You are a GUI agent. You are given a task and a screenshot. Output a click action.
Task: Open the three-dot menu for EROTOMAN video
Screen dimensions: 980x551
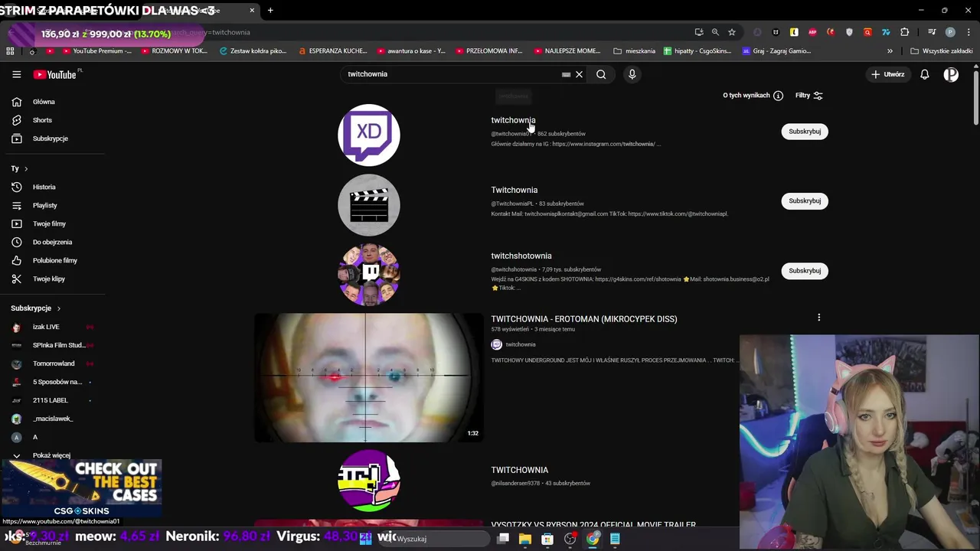[x=818, y=318]
